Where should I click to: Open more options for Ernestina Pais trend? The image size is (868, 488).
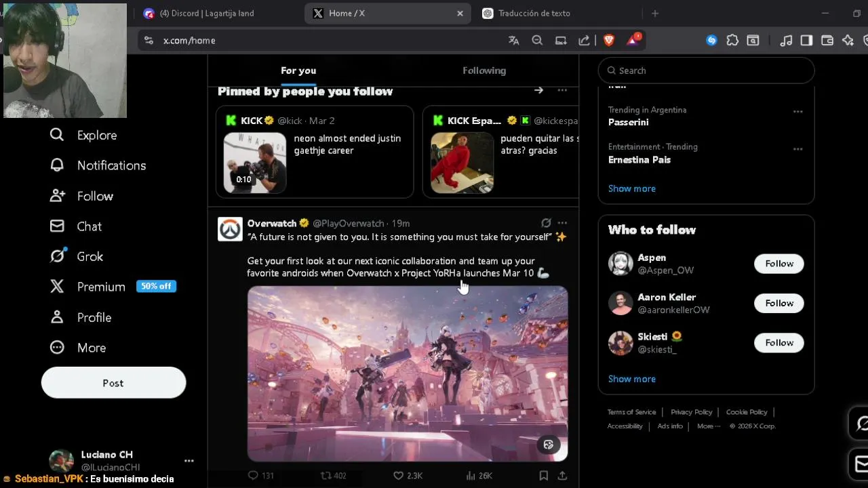797,149
